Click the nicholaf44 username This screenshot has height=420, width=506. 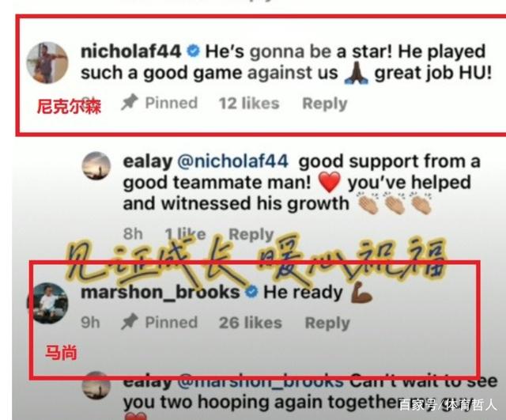tap(130, 51)
